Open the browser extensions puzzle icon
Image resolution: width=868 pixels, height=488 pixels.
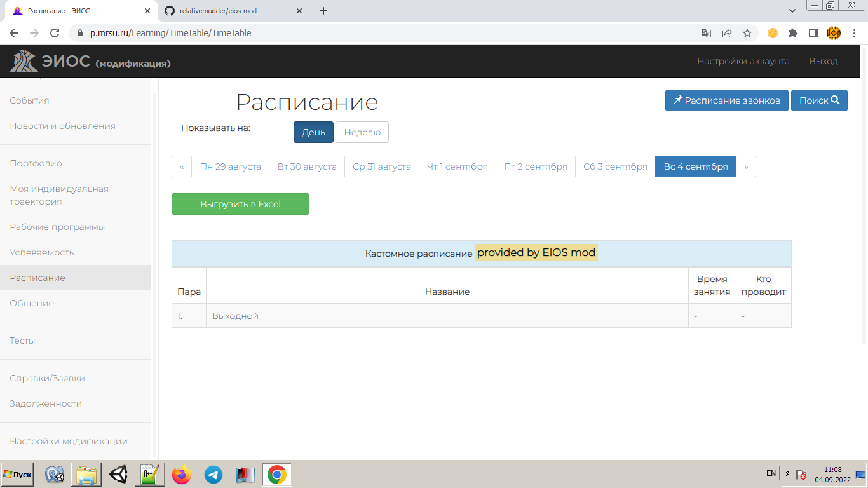pyautogui.click(x=793, y=32)
